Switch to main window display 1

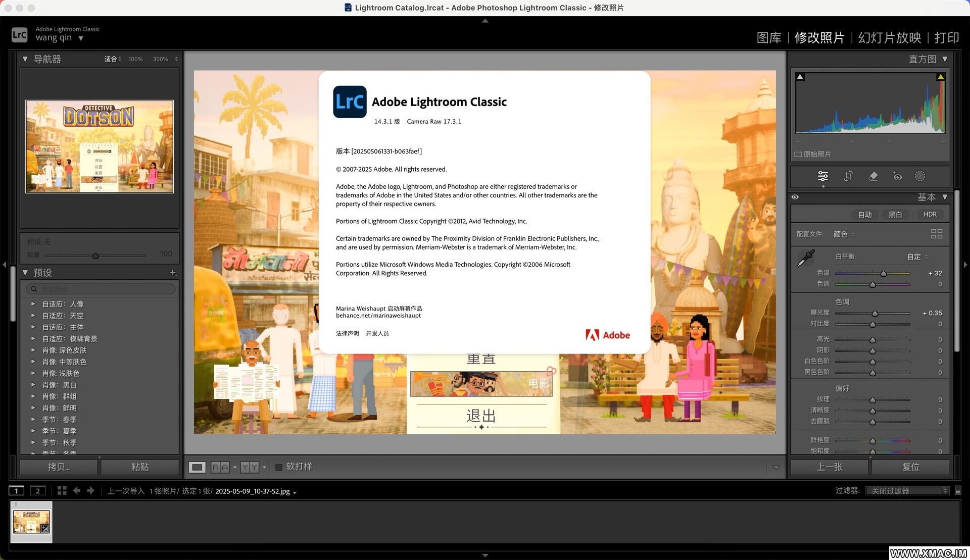pyautogui.click(x=16, y=491)
